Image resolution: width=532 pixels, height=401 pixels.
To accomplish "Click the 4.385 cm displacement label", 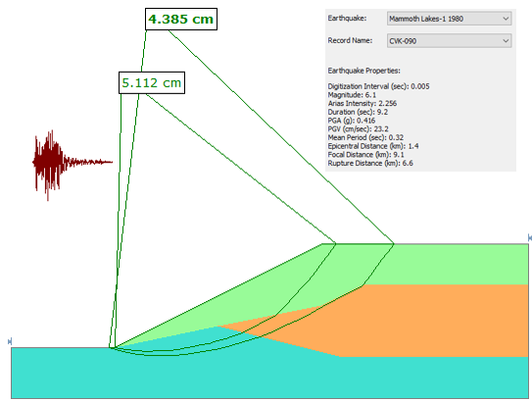I will [181, 20].
